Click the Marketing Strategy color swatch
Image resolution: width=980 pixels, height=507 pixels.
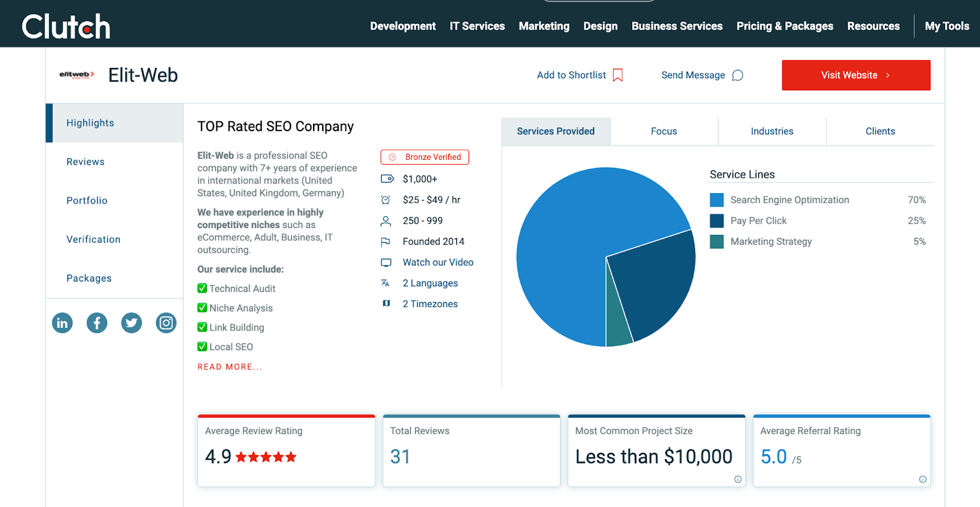click(717, 242)
